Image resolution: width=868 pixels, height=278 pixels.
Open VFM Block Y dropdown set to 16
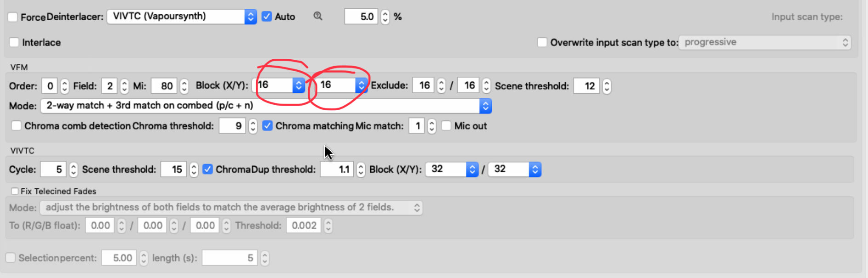pos(340,85)
